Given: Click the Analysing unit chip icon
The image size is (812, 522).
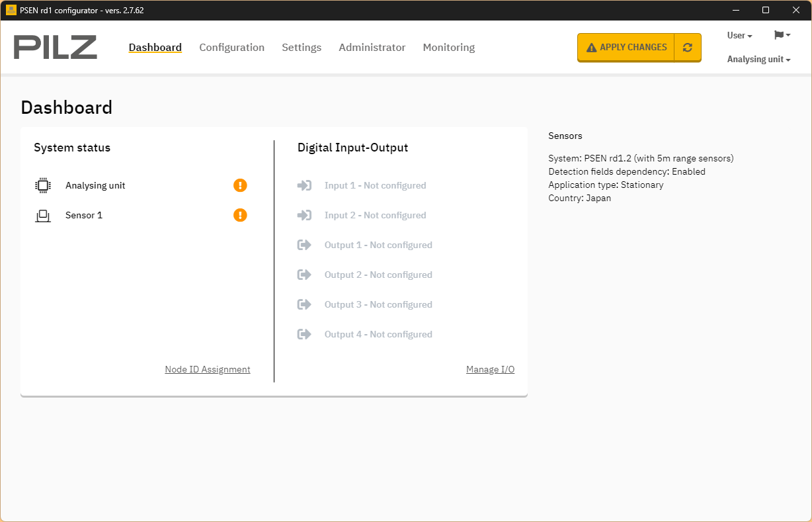Looking at the screenshot, I should click(43, 186).
